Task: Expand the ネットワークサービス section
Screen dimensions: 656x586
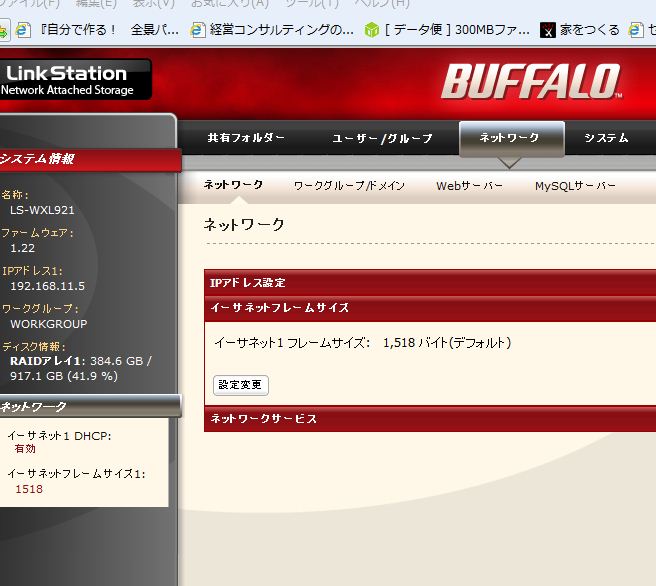Action: pos(430,419)
